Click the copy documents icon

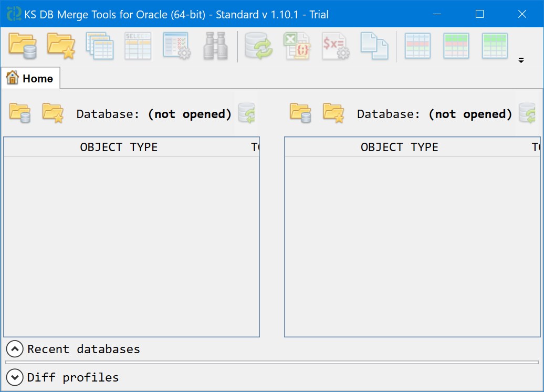coord(374,46)
